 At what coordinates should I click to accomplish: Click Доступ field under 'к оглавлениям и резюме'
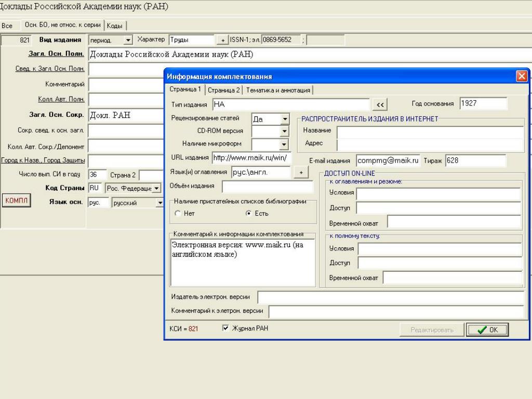pyautogui.click(x=438, y=208)
